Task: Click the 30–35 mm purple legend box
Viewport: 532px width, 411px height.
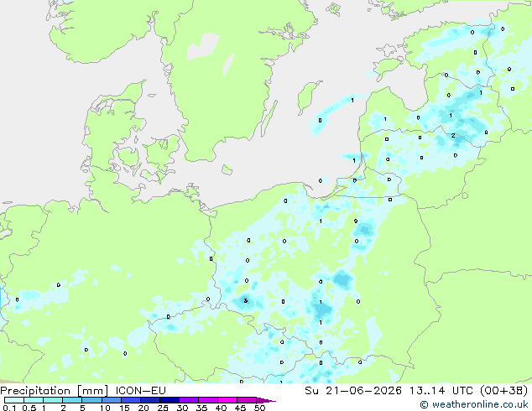Action: [189, 400]
